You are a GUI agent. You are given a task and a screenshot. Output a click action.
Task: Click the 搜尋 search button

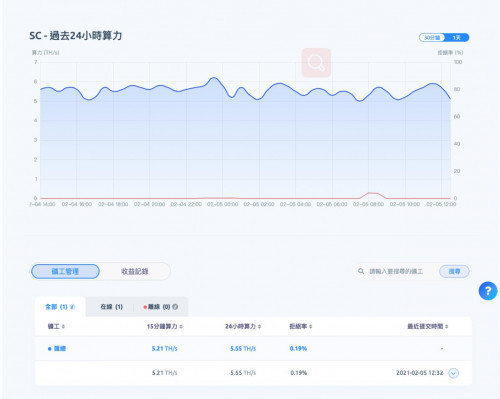point(454,271)
